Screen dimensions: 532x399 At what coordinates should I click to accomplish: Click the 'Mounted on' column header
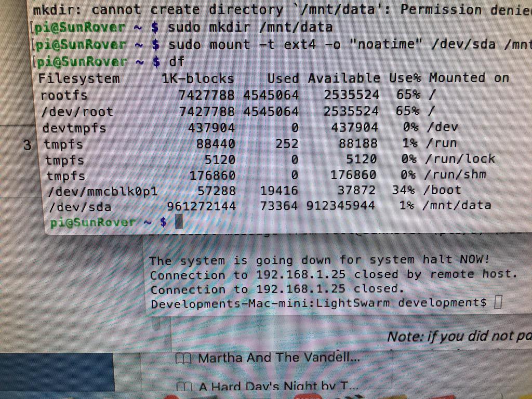469,77
